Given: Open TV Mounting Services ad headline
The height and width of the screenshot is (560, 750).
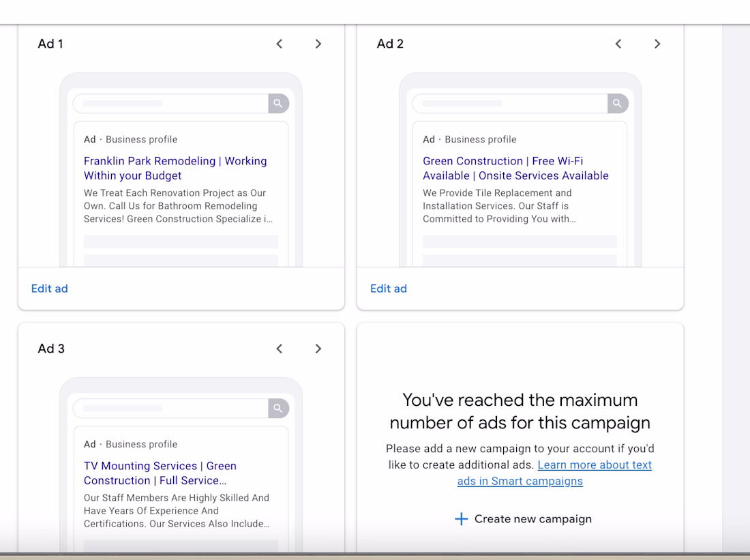Looking at the screenshot, I should pos(160,473).
